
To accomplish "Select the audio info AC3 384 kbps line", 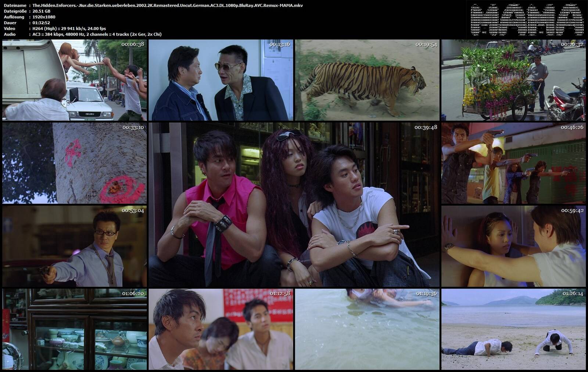I will tap(97, 34).
